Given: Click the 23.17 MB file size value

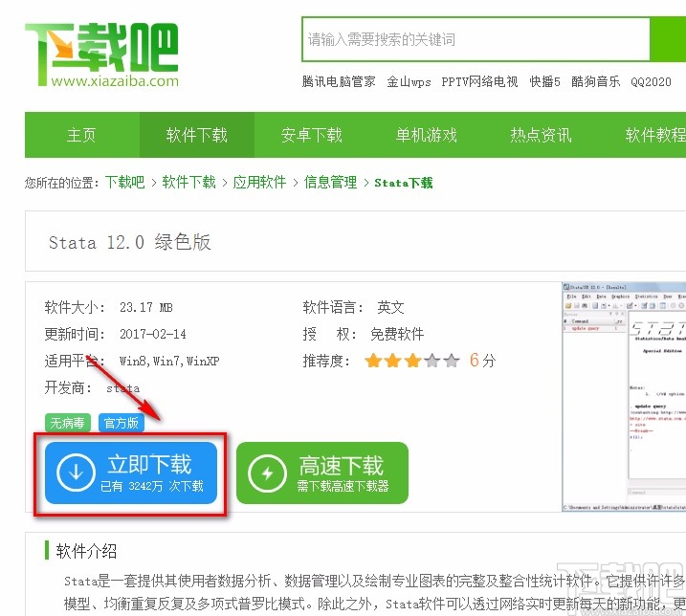Looking at the screenshot, I should (x=146, y=308).
